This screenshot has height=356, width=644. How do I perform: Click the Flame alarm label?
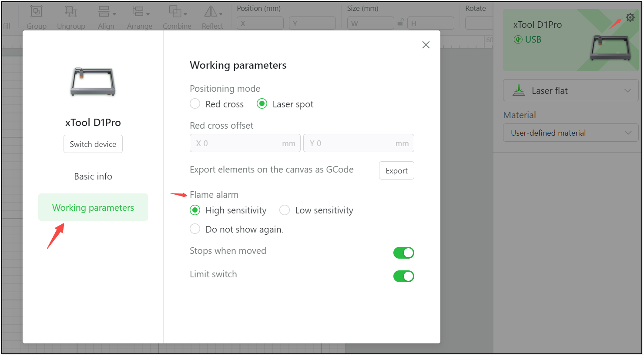[x=214, y=195]
